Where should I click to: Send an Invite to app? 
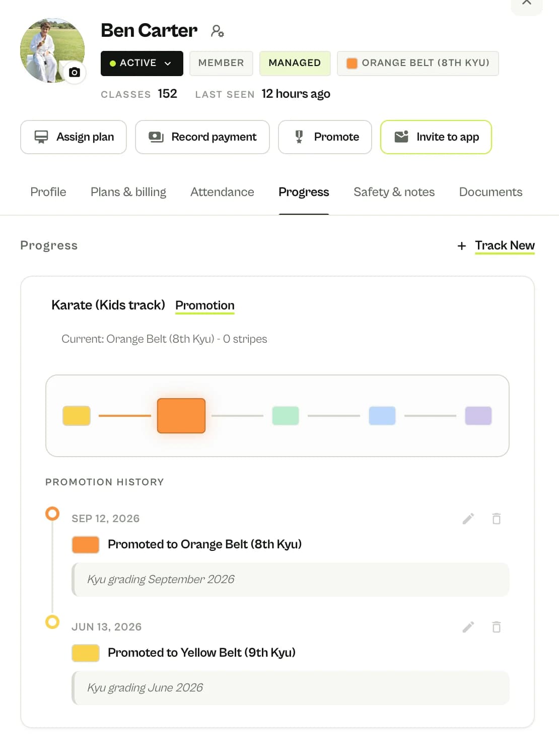coord(436,137)
